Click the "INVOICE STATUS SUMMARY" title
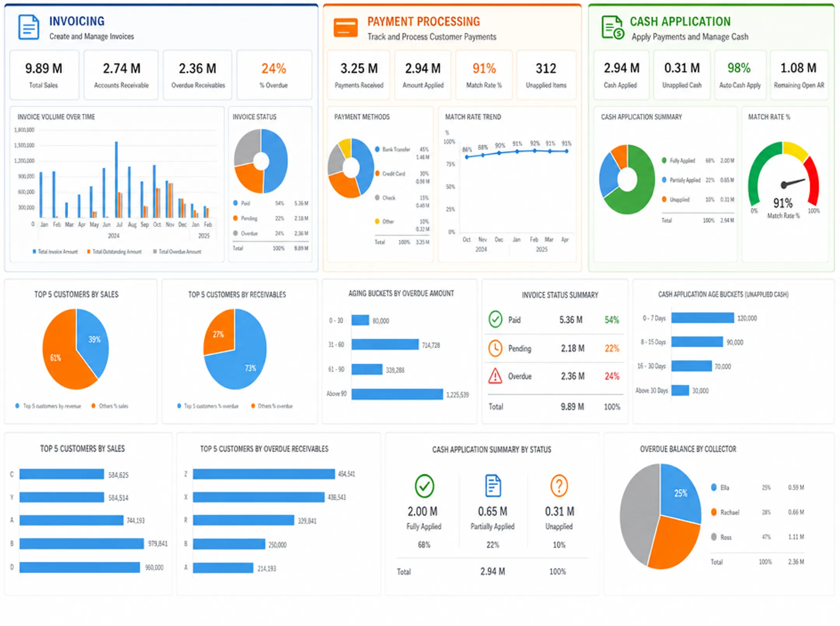Viewport: 840px width, 626px height. (560, 295)
